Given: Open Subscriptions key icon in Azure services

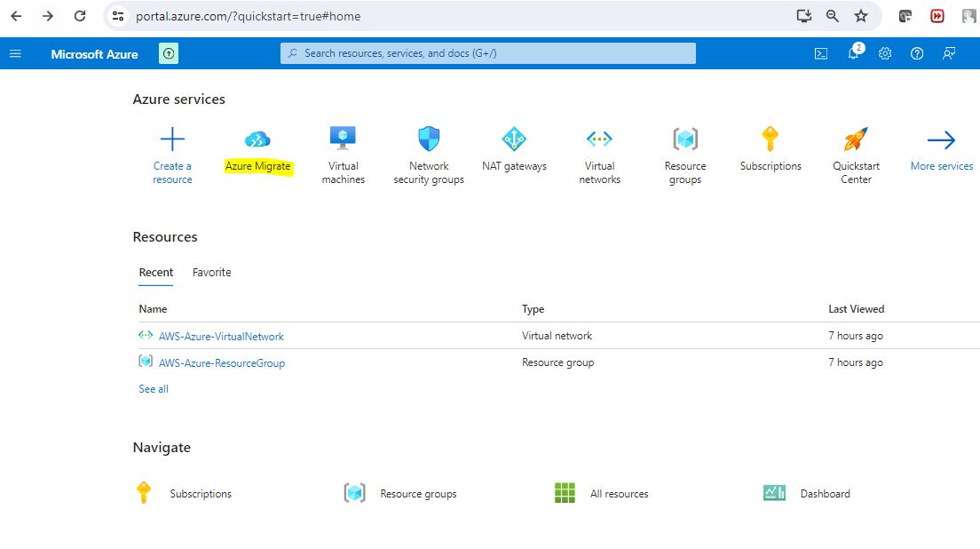Looking at the screenshot, I should [x=771, y=139].
